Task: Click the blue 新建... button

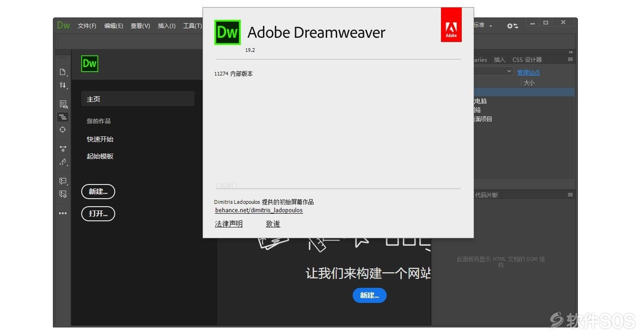Action: (x=370, y=295)
